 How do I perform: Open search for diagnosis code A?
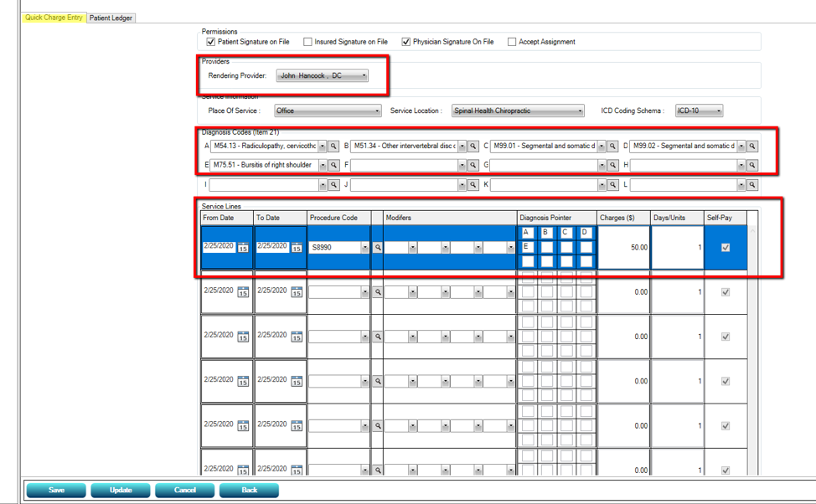333,147
